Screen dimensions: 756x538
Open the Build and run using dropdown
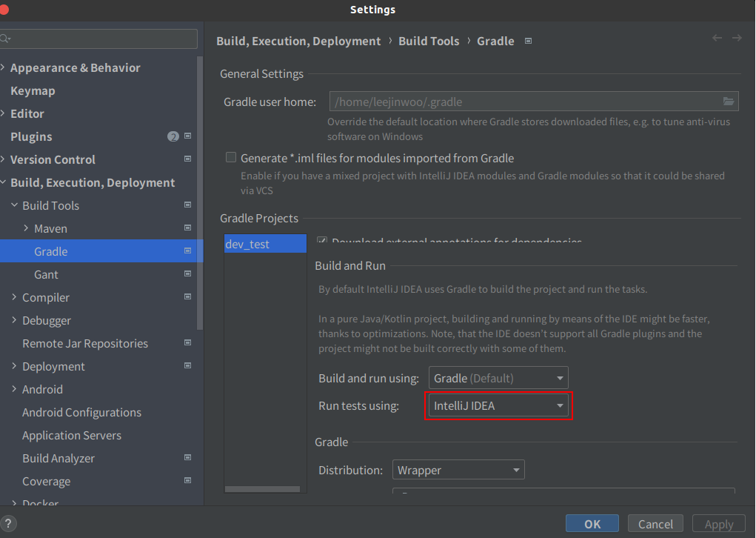[498, 378]
